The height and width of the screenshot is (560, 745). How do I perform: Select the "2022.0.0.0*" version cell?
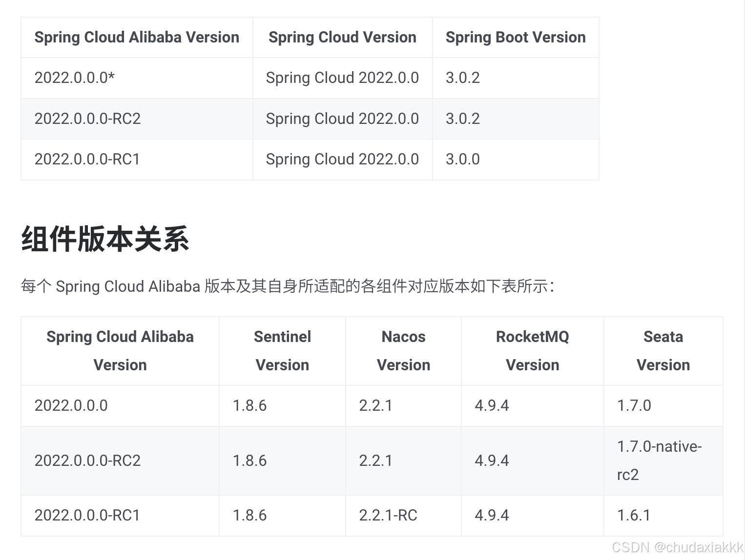coord(75,78)
